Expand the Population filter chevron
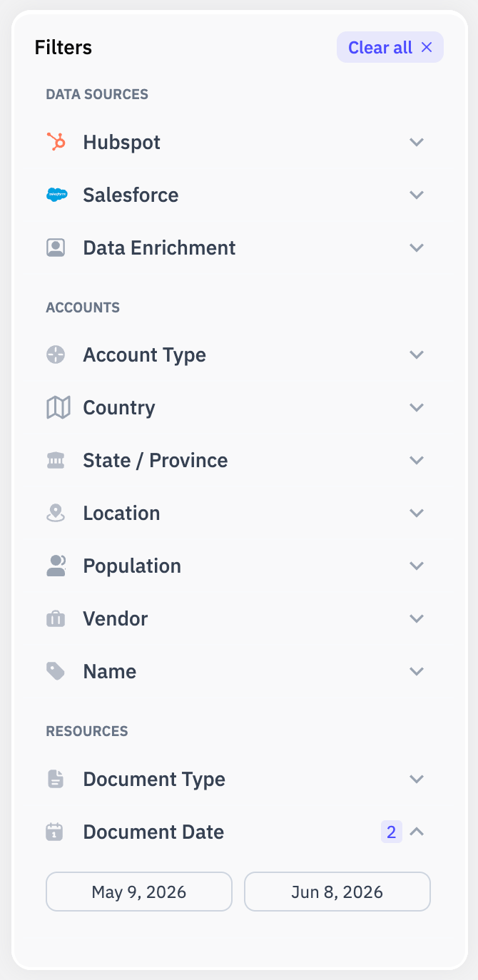The width and height of the screenshot is (478, 980). (417, 566)
